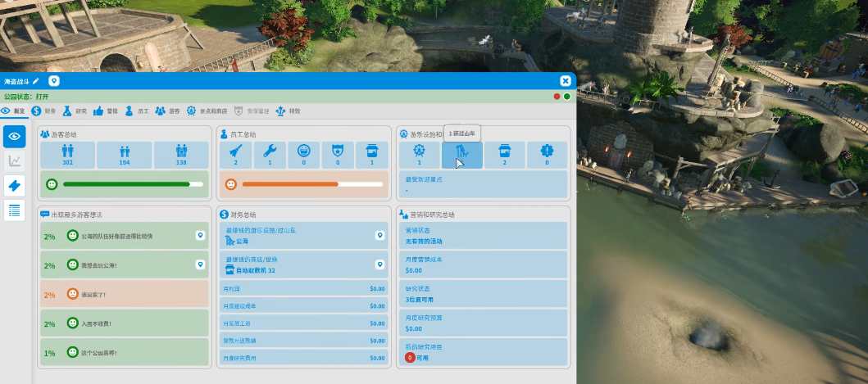Image resolution: width=868 pixels, height=384 pixels.
Task: Open the ticket page in sidebar
Action: pyautogui.click(x=15, y=186)
